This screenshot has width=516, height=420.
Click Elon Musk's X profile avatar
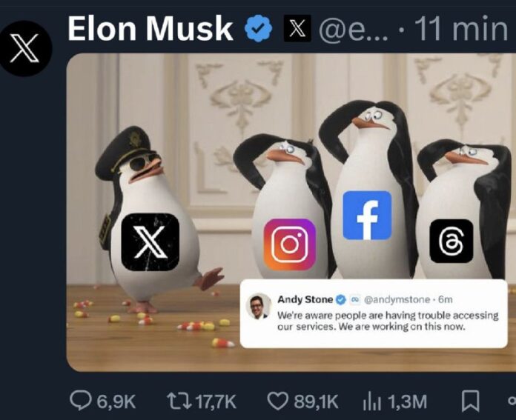click(x=25, y=46)
